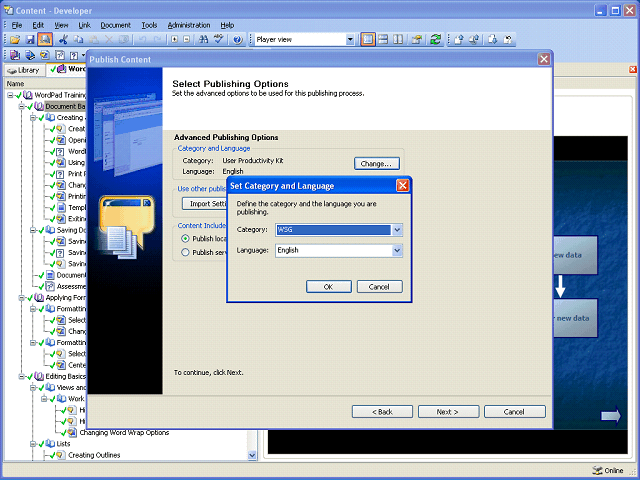Screen dimensions: 640x480
Task: Click the Cut scissors icon
Action: [x=63, y=40]
